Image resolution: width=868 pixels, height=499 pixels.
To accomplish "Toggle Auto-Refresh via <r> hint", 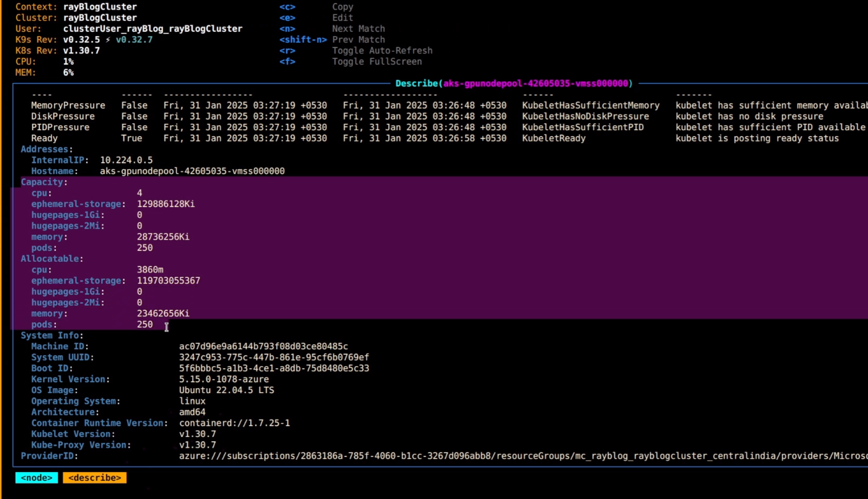I will click(287, 51).
